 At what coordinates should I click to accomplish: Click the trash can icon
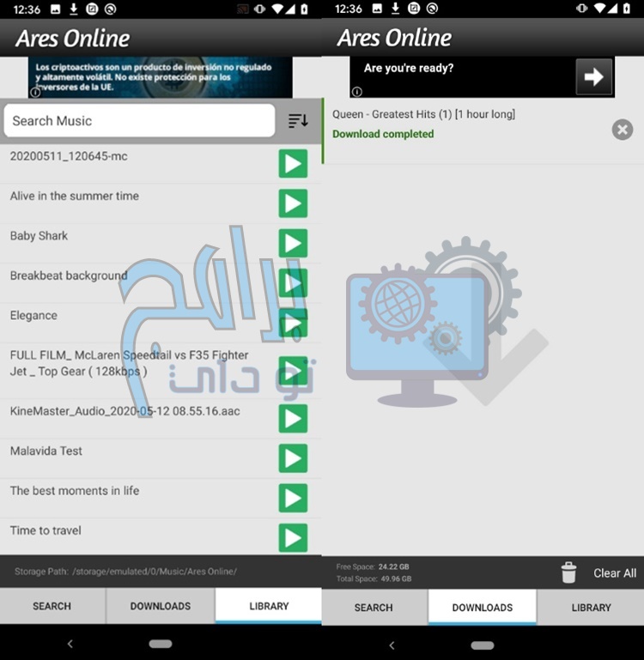point(568,572)
